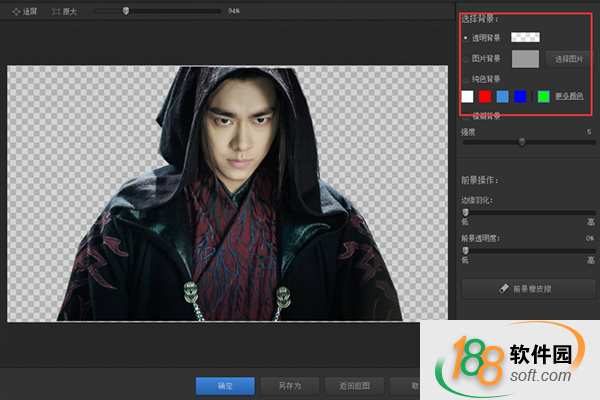Click the blue 确定 confirm button
Viewport: 600px width, 400px height.
coord(225,386)
